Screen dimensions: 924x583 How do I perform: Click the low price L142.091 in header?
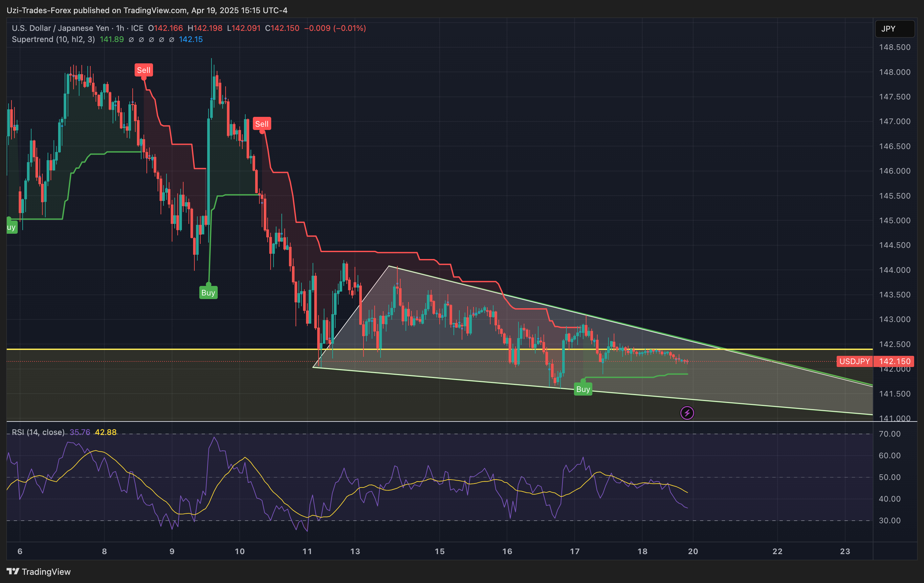click(x=244, y=28)
